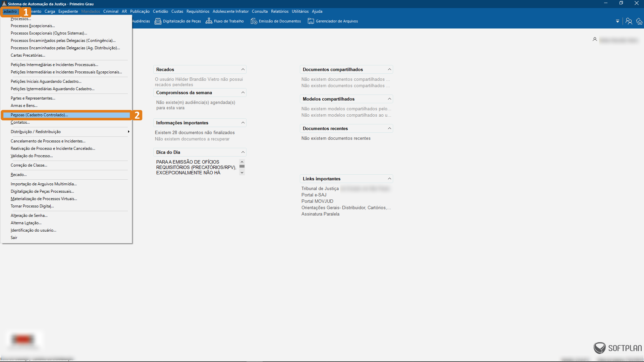Open Orientações Gerais- Distribuidor, Cartórios link
This screenshot has width=644, height=362.
[x=346, y=208]
